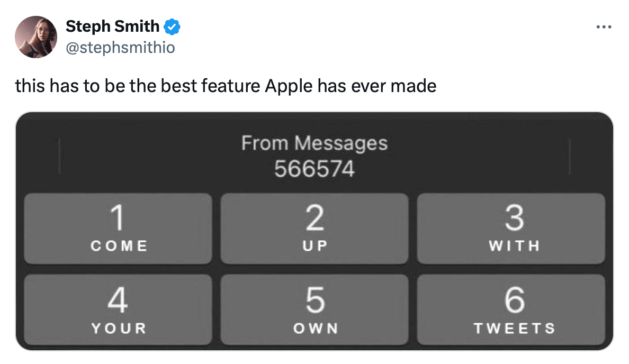The image size is (629, 364).
Task: Click the word "Apple" in the tweet
Action: point(288,86)
